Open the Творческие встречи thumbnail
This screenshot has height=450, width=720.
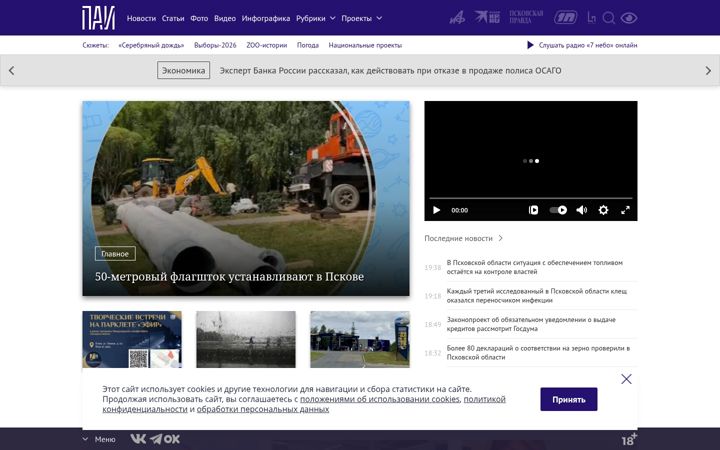(132, 339)
